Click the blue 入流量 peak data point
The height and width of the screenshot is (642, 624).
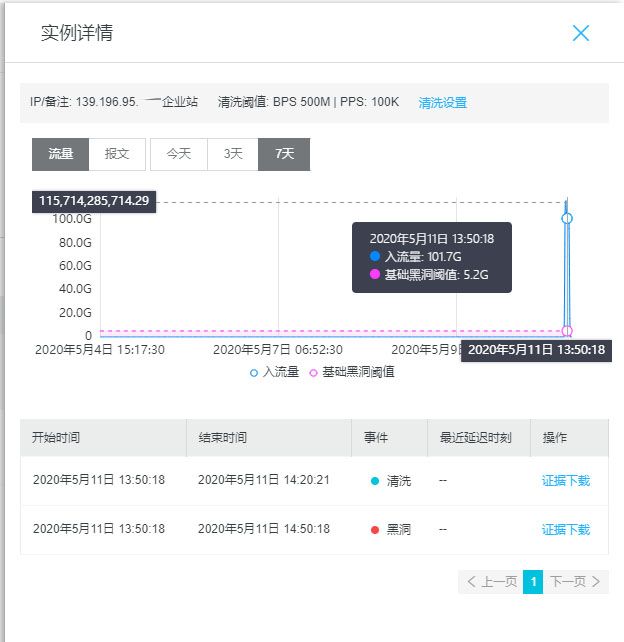click(567, 218)
